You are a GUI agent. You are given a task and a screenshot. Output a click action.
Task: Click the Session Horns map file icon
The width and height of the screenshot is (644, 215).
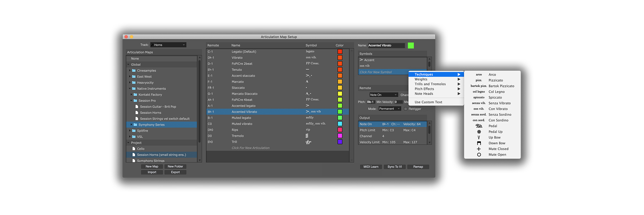tap(137, 113)
